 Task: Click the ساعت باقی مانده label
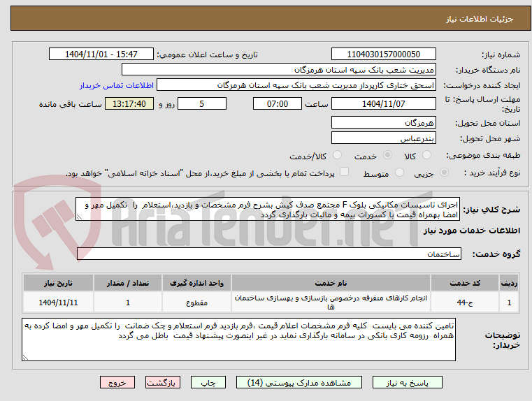tap(70, 103)
